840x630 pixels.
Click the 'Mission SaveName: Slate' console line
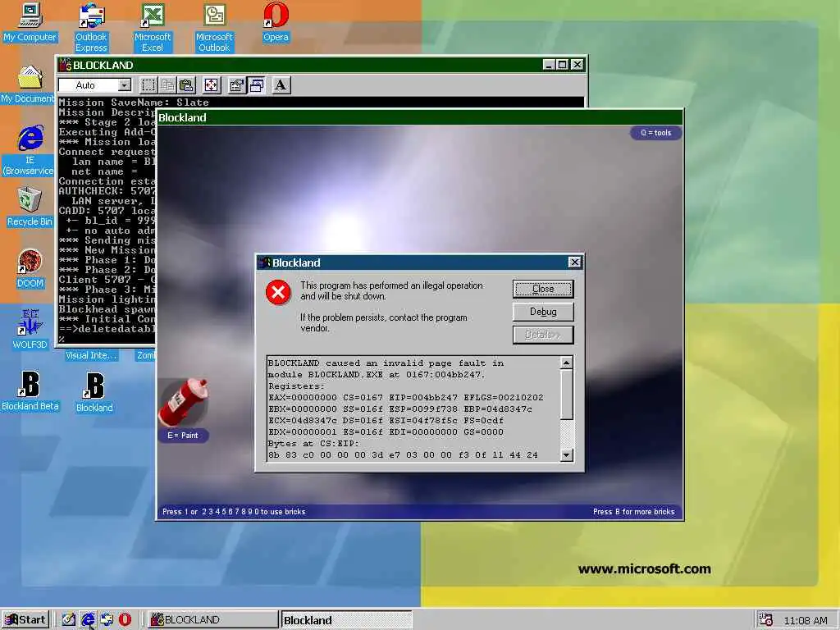click(134, 103)
